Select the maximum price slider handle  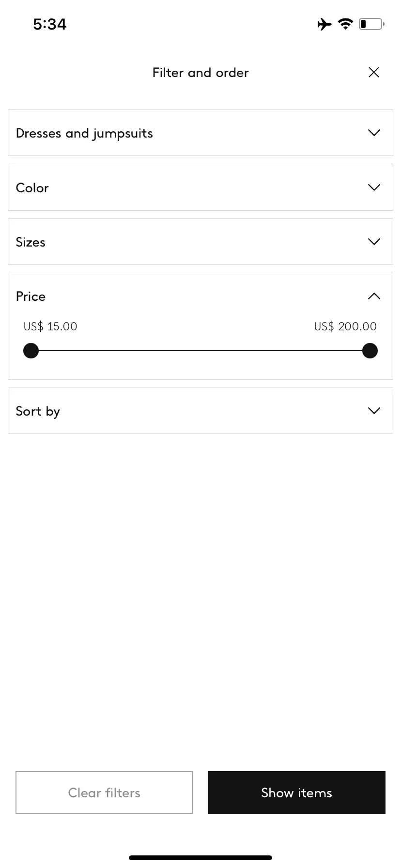[x=370, y=351]
